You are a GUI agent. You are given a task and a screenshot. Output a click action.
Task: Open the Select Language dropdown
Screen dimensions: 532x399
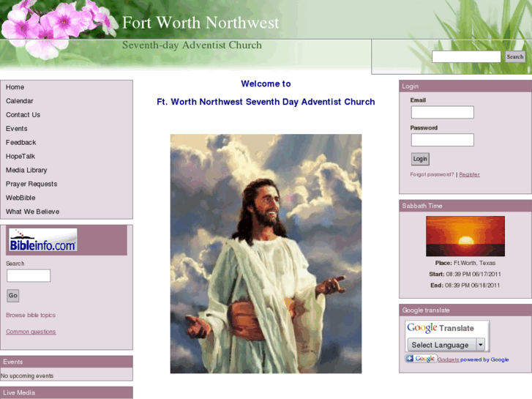tap(446, 345)
